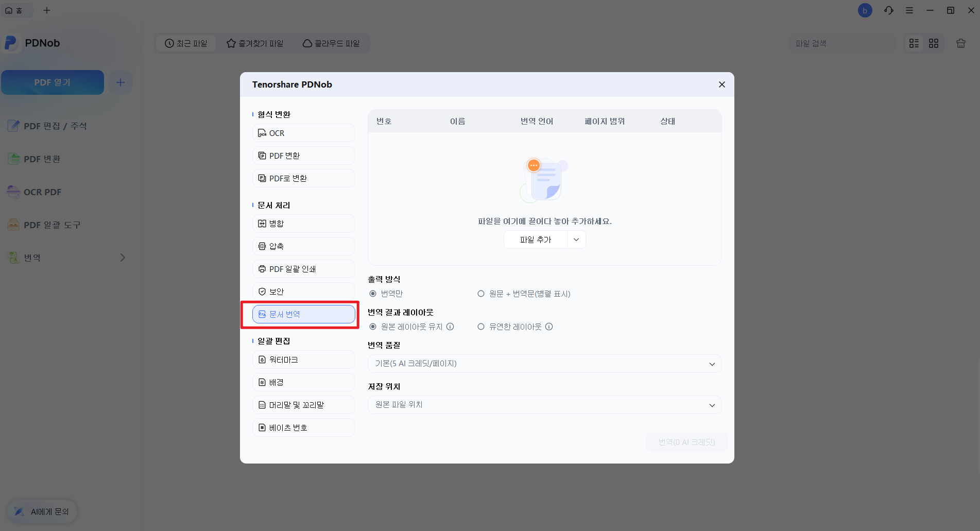
Task: Switch to 클라우드 파일 tab
Action: 331,43
